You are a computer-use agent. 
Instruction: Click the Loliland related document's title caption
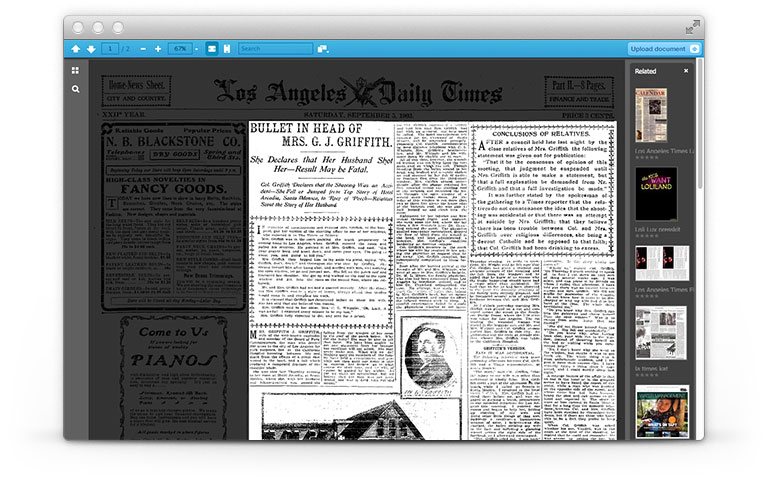tap(657, 229)
